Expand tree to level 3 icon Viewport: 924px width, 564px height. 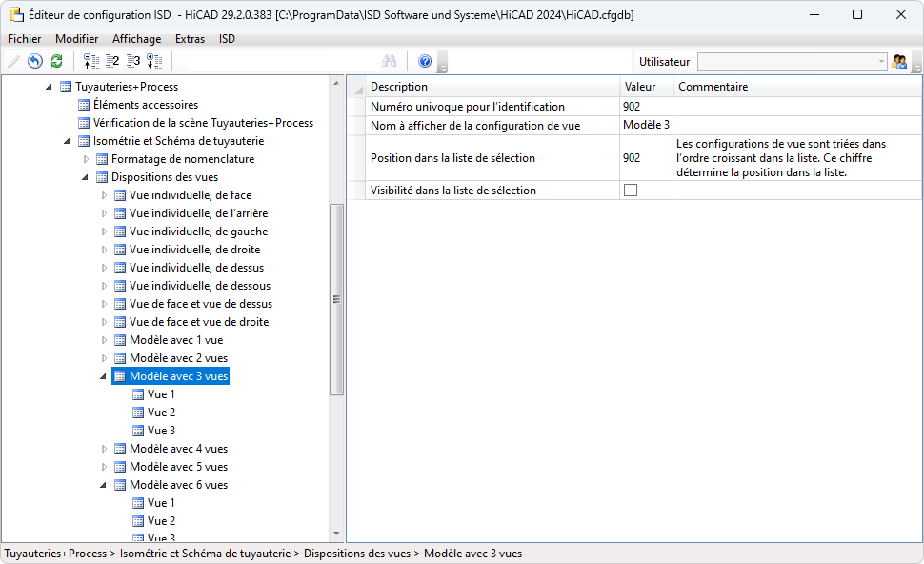pos(133,61)
